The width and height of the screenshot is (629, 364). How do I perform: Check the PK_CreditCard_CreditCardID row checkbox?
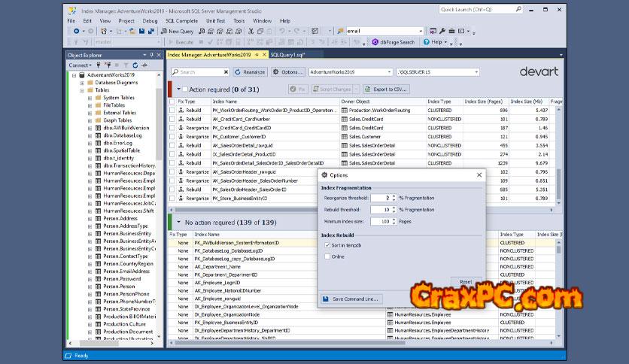172,128
